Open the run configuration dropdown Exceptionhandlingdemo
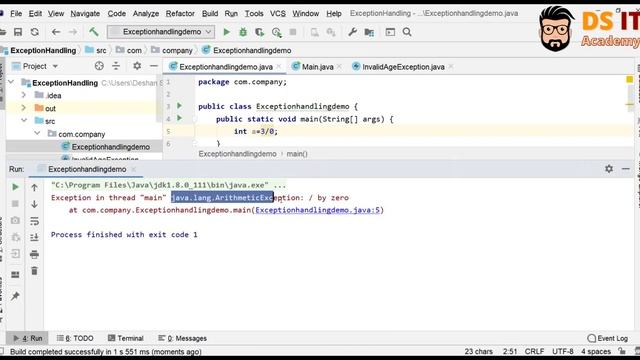Screen dimensions: 640x360 pyautogui.click(x=160, y=32)
